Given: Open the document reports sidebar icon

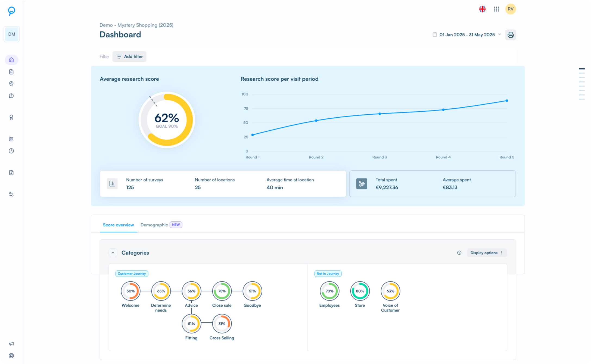Looking at the screenshot, I should click(11, 72).
